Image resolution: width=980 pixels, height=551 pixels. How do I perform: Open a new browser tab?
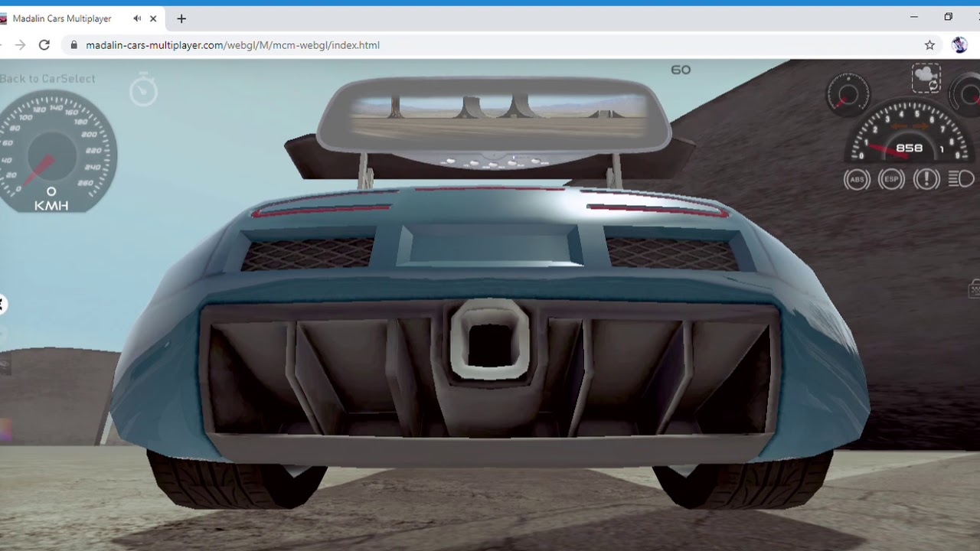tap(181, 18)
